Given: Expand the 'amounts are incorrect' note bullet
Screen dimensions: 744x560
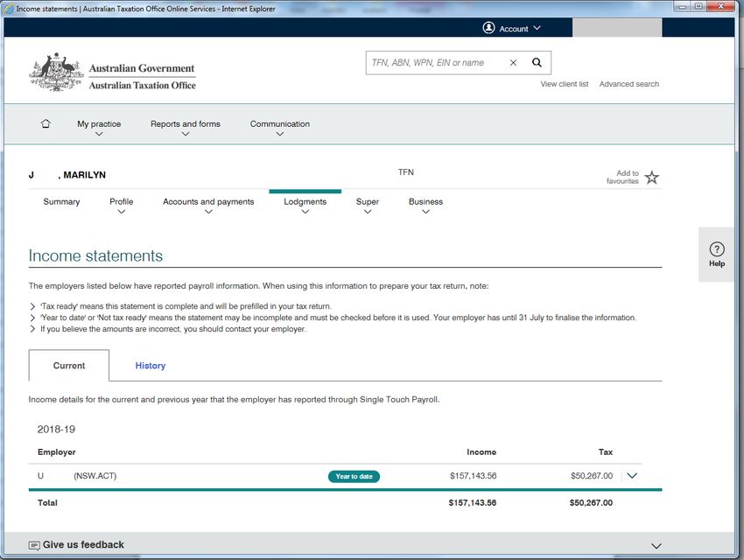Looking at the screenshot, I should (32, 329).
